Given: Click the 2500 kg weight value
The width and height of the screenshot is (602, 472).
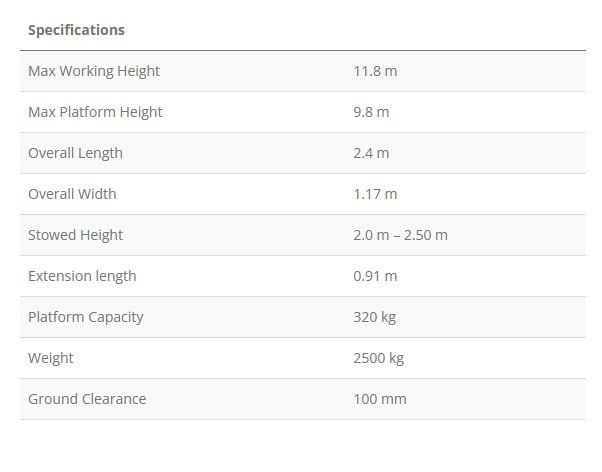Looking at the screenshot, I should (378, 358).
